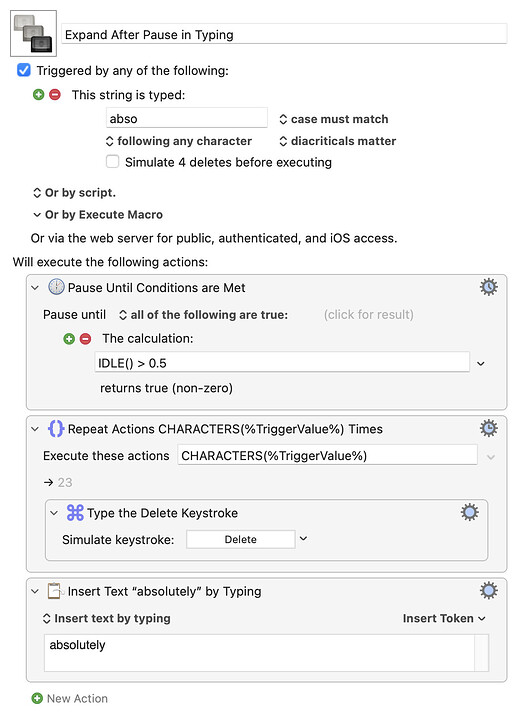Screen dimensions: 517x714
Task: Collapse the Or by Execute Macro section
Action: coord(37,214)
